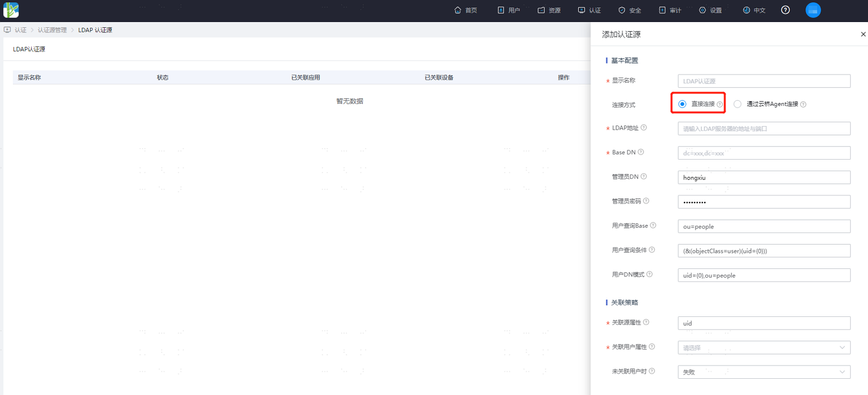Click help icon next to 通过云桥Agent连接

pos(803,105)
